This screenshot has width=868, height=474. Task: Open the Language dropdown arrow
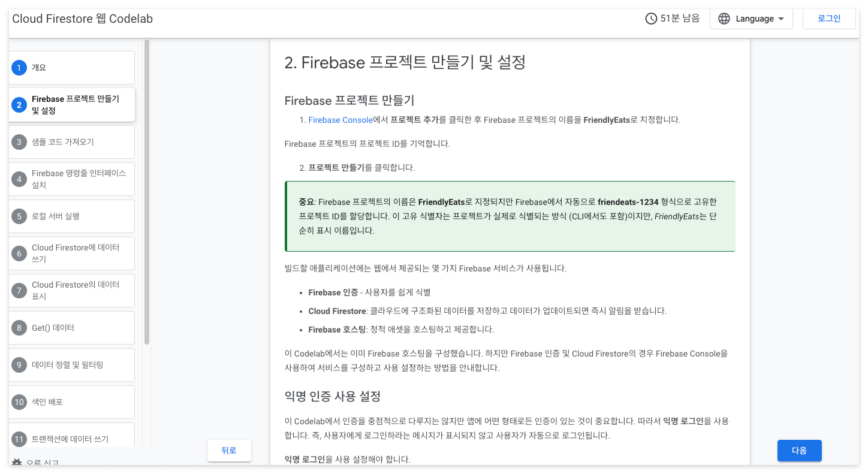pos(780,19)
